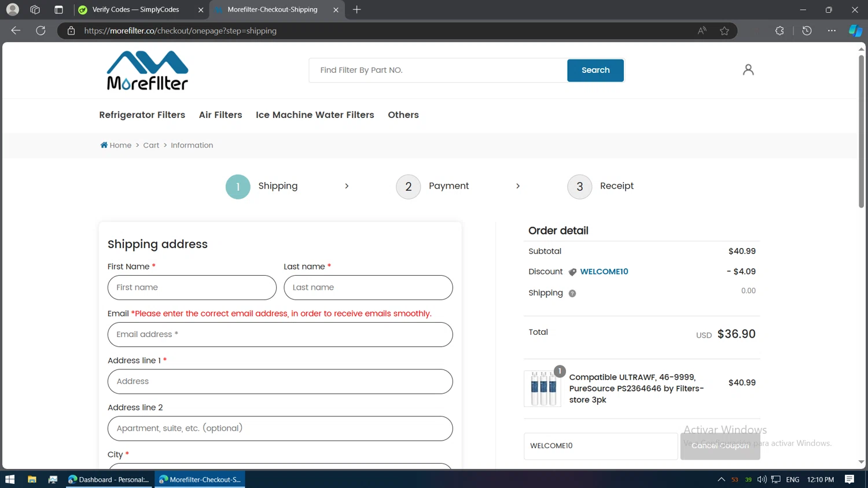868x488 pixels.
Task: Open the Copilot sidebar icon
Action: click(855, 31)
